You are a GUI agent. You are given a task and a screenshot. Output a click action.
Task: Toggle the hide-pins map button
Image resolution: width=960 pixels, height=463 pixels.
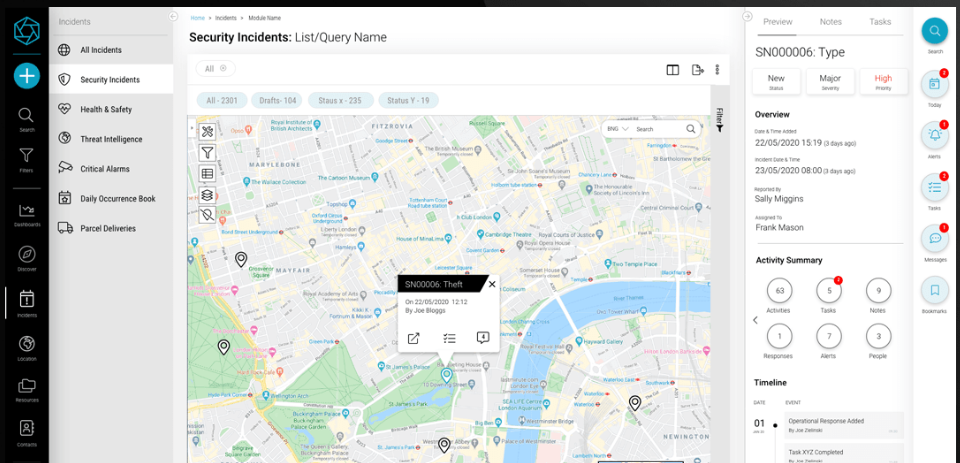tap(207, 215)
